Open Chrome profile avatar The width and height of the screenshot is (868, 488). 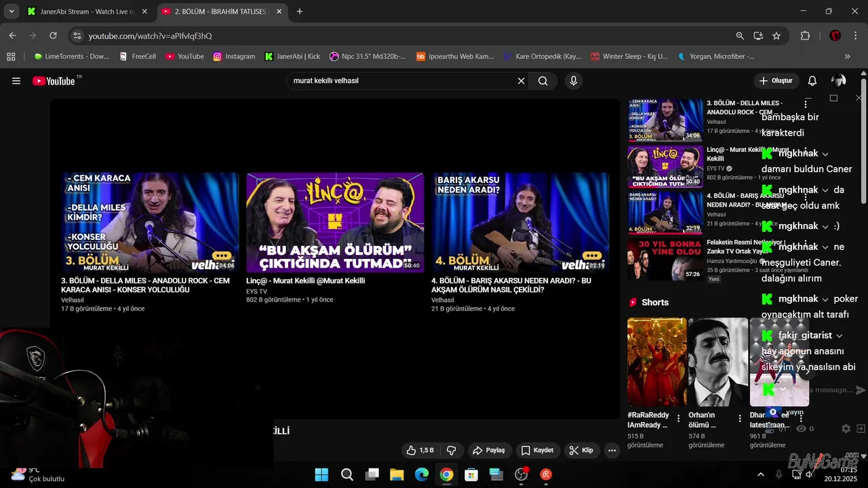[x=835, y=36]
